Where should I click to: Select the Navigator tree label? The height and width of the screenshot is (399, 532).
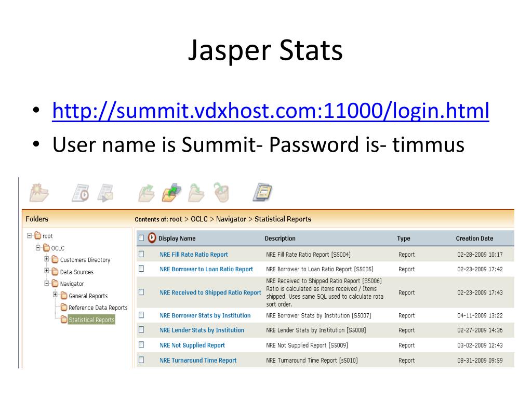click(72, 284)
